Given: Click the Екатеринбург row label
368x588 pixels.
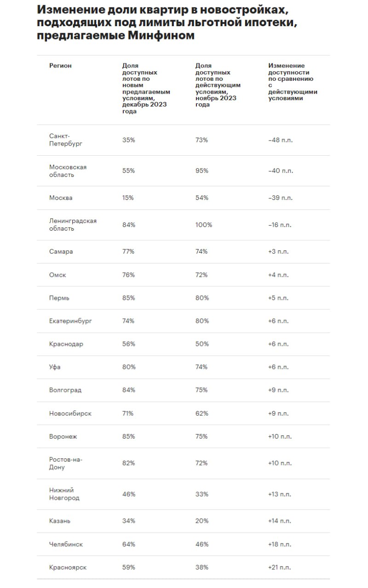Looking at the screenshot, I should [70, 321].
